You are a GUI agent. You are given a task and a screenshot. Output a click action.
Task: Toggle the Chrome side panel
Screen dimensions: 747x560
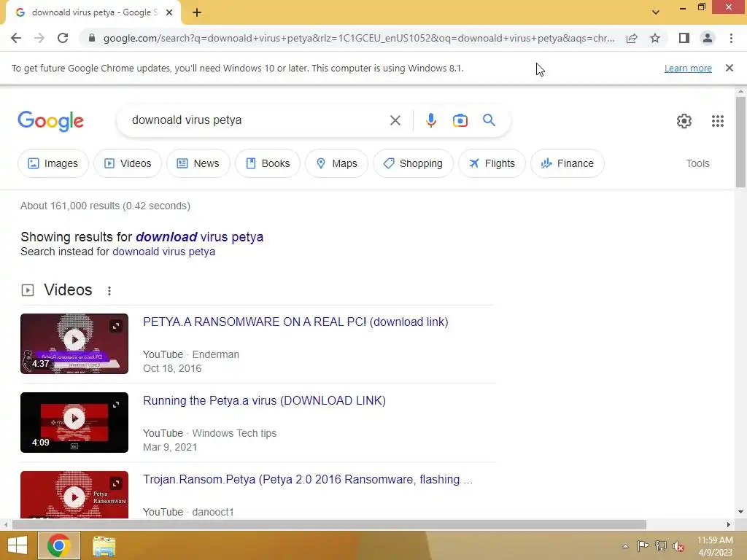684,38
